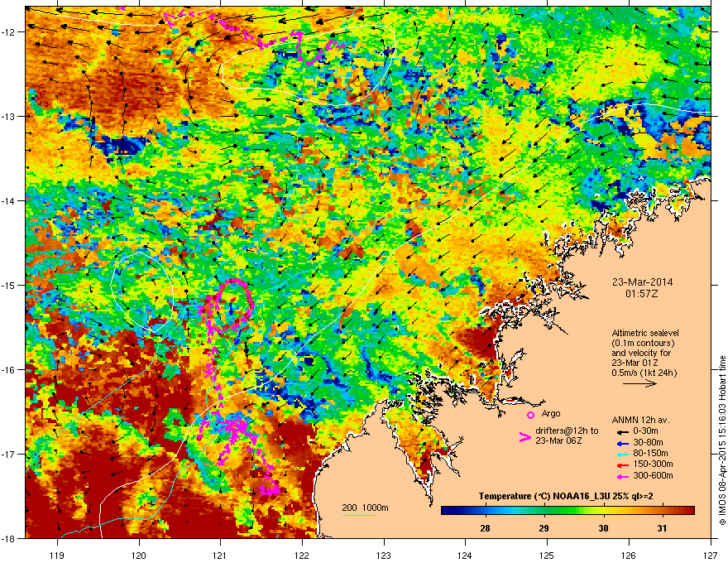The width and height of the screenshot is (728, 563).
Task: Click the 0.5m/s velocity scale arrow
Action: pyautogui.click(x=639, y=383)
